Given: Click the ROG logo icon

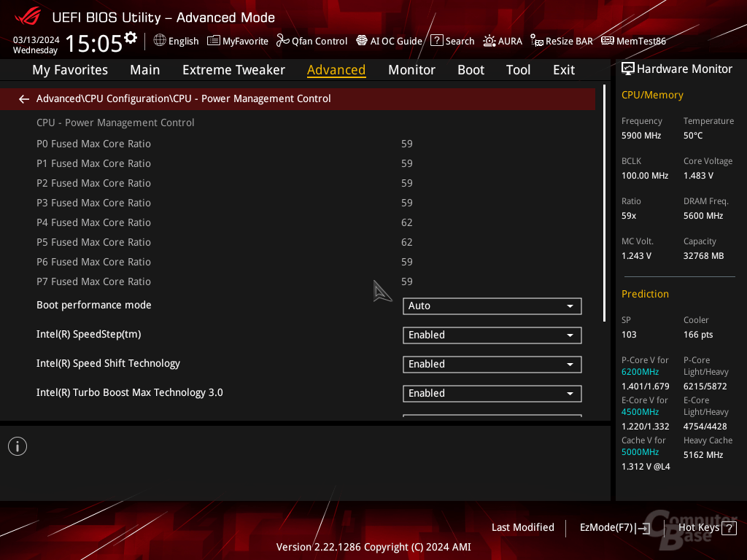Looking at the screenshot, I should [x=28, y=17].
